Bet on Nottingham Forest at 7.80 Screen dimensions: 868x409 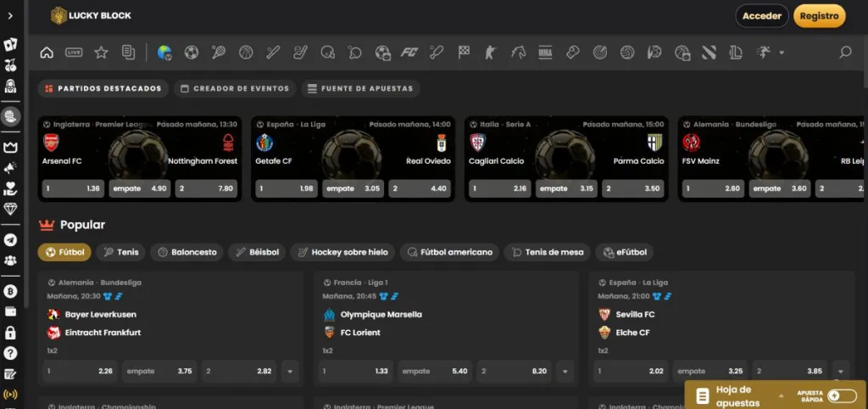click(207, 188)
